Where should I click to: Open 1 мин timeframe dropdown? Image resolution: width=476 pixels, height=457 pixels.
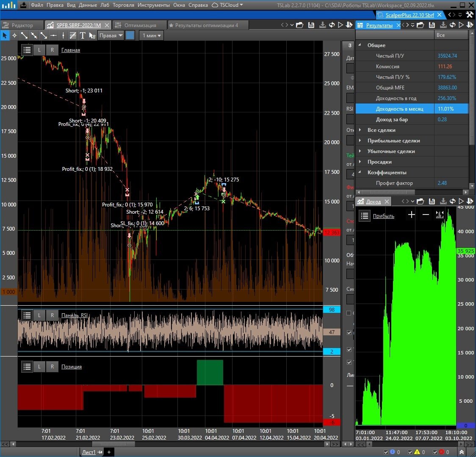click(x=152, y=36)
